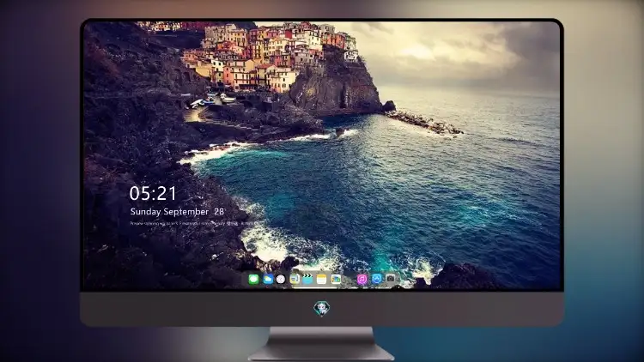Open the photo gallery app in the dock
644x362 pixels.
(336, 279)
